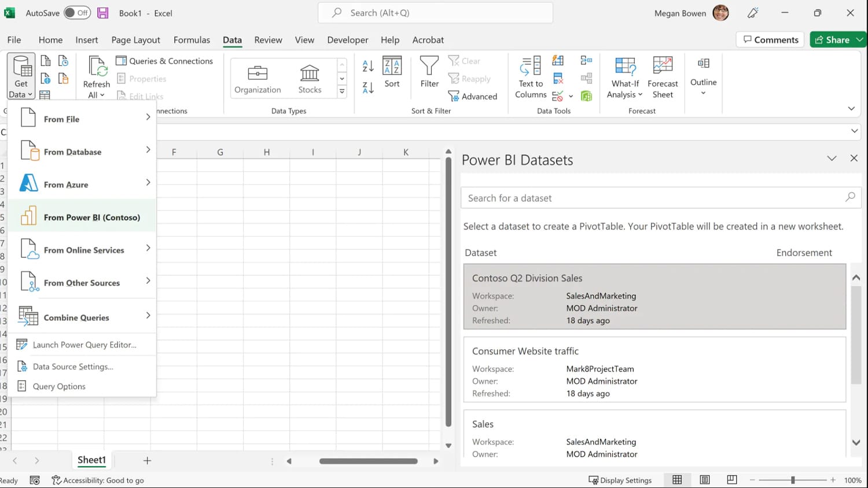Switch to the Formulas tab
The width and height of the screenshot is (868, 488).
pos(192,40)
